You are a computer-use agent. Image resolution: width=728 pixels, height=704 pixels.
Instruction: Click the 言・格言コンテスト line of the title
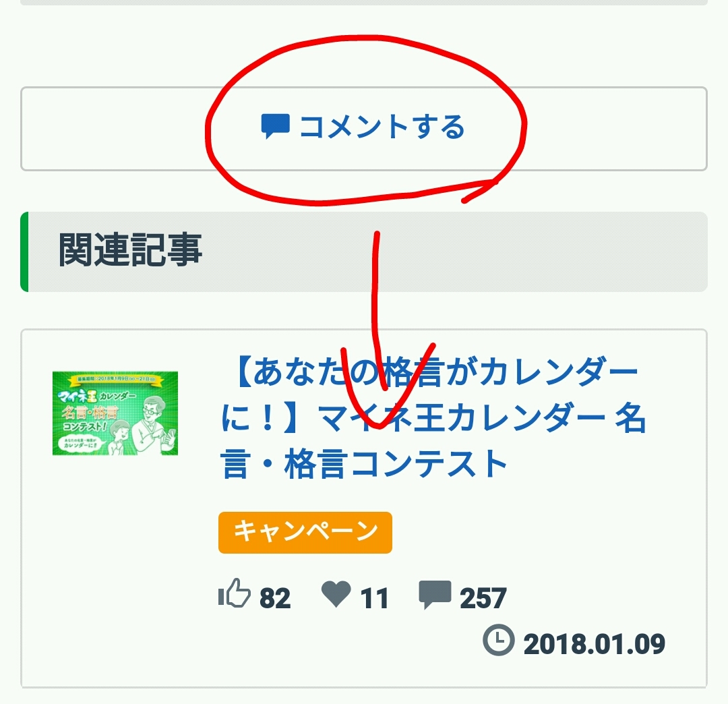(363, 463)
